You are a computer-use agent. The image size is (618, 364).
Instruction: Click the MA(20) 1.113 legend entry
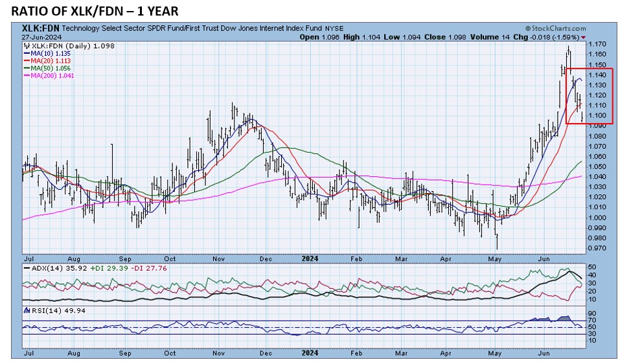coord(47,61)
